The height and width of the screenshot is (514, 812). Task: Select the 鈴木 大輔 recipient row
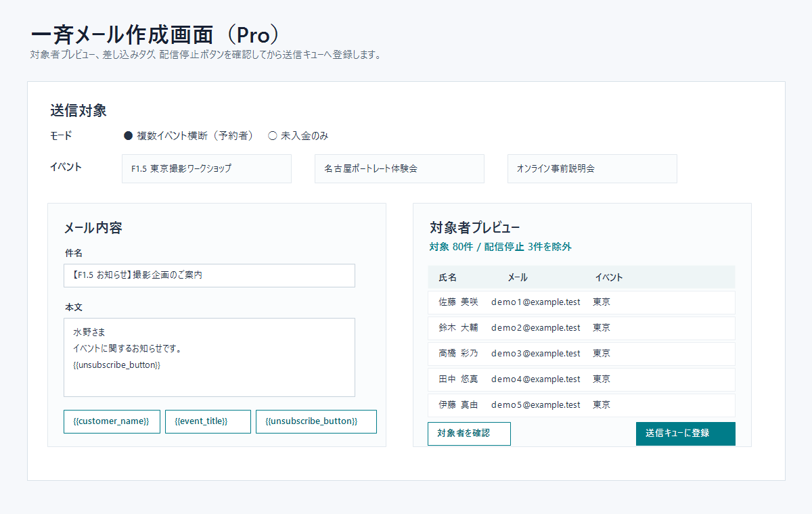pos(581,328)
